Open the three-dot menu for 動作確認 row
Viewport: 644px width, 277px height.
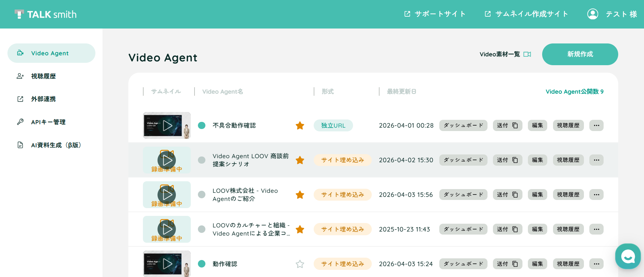coord(596,264)
